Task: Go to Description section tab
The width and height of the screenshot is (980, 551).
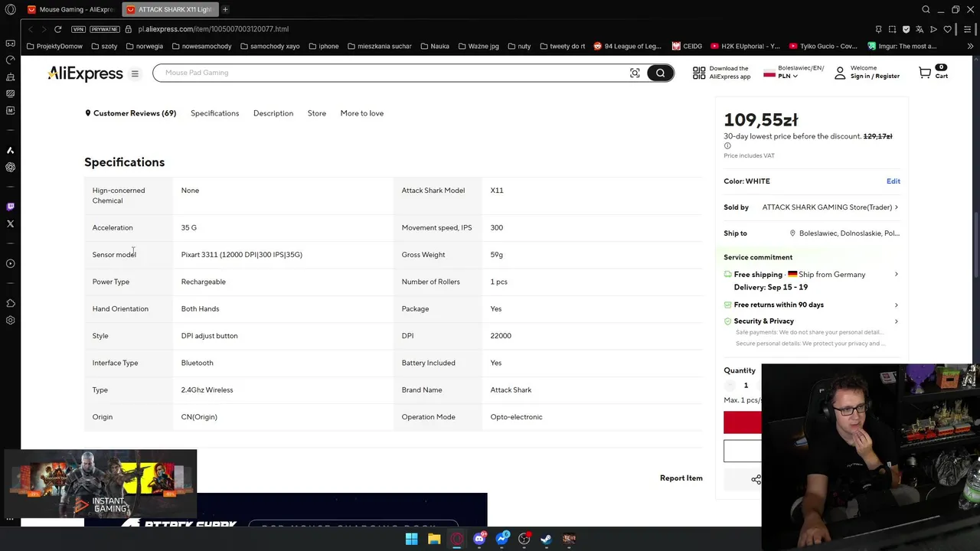Action: [273, 113]
